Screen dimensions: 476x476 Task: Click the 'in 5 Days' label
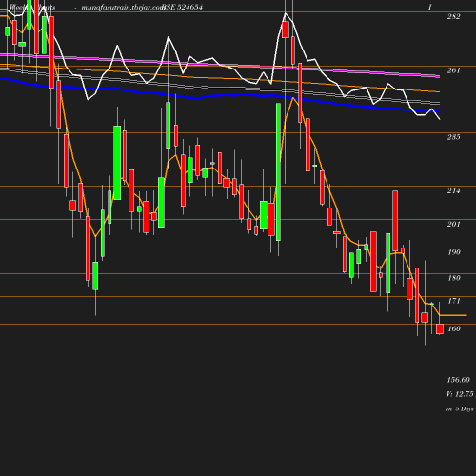pyautogui.click(x=460, y=409)
